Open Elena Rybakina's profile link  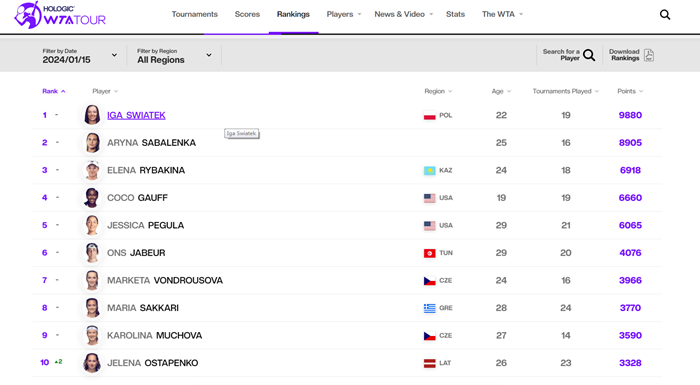click(x=146, y=170)
